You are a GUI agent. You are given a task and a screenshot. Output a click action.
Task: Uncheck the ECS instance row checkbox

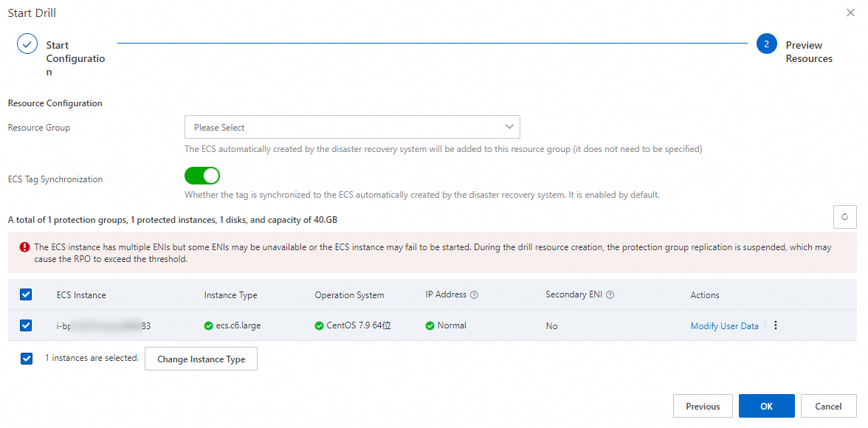pos(27,325)
